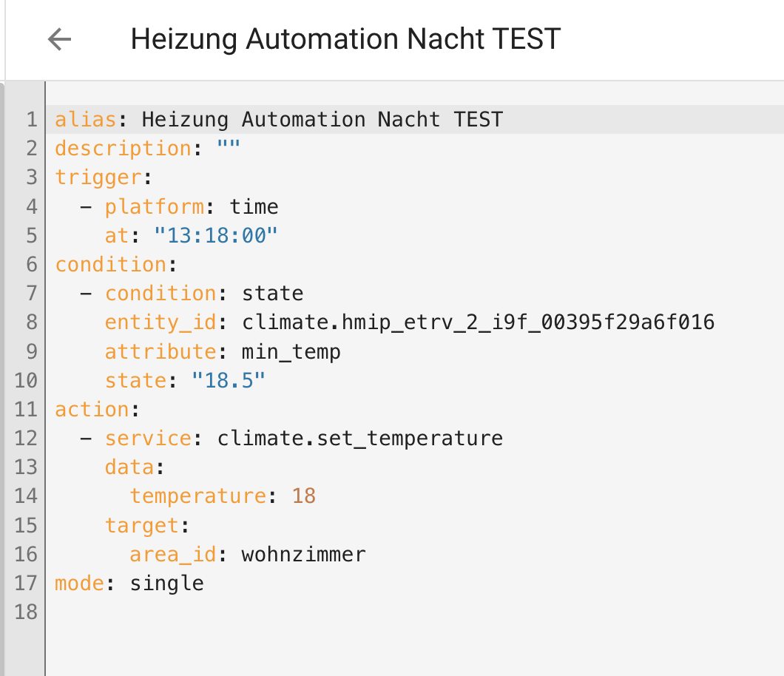784x676 pixels.
Task: Click the target key on line 15
Action: [142, 526]
